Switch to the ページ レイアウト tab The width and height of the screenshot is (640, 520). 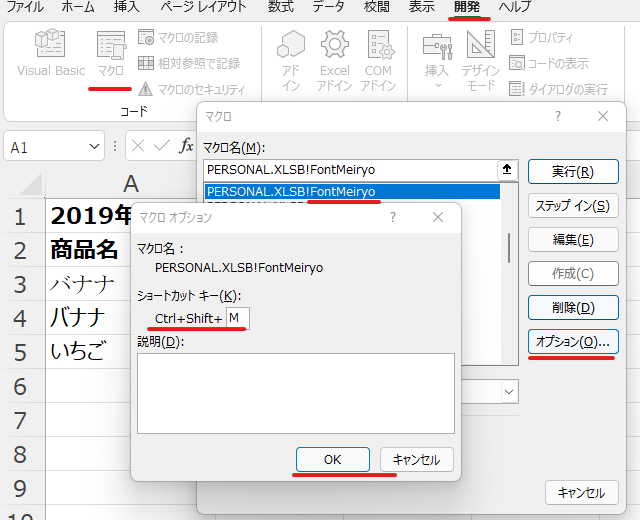(203, 7)
